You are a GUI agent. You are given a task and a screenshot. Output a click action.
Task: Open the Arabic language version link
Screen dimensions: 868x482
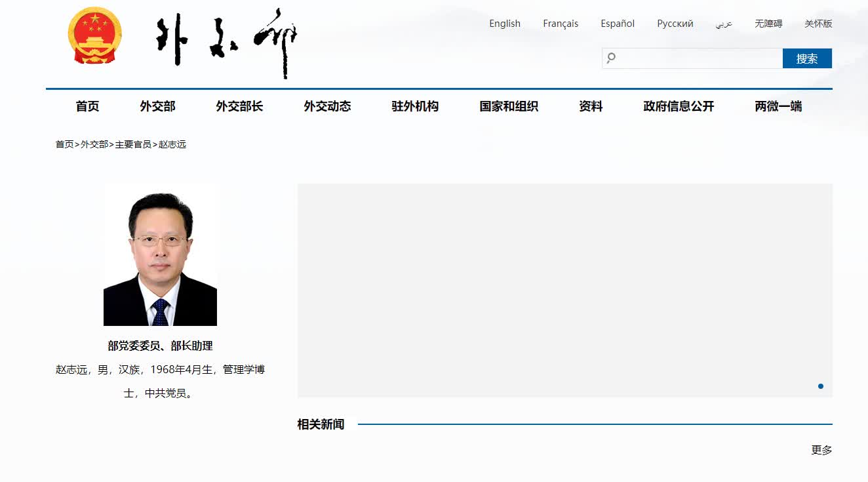(724, 24)
